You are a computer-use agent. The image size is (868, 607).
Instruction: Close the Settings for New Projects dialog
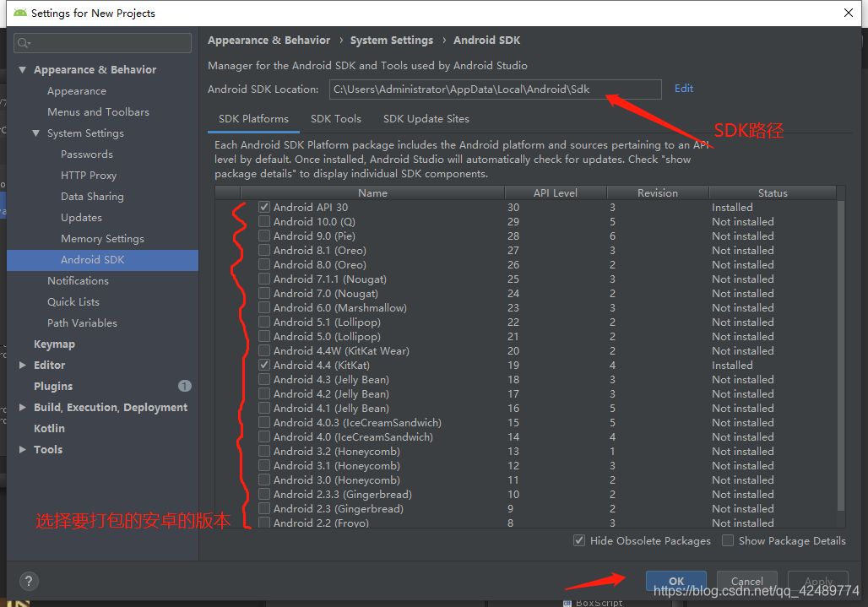point(848,13)
